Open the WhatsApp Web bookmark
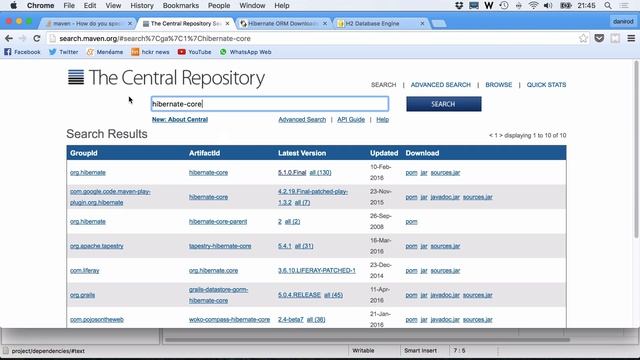 click(245, 52)
